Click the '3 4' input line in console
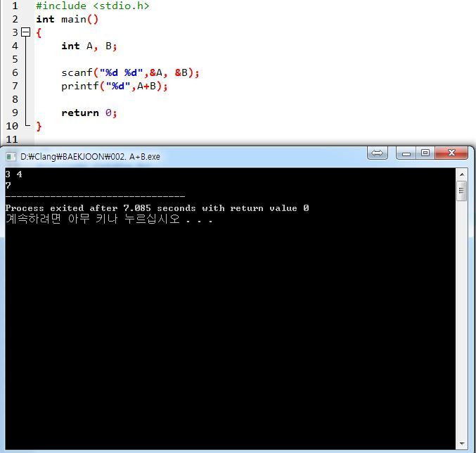 [x=13, y=174]
